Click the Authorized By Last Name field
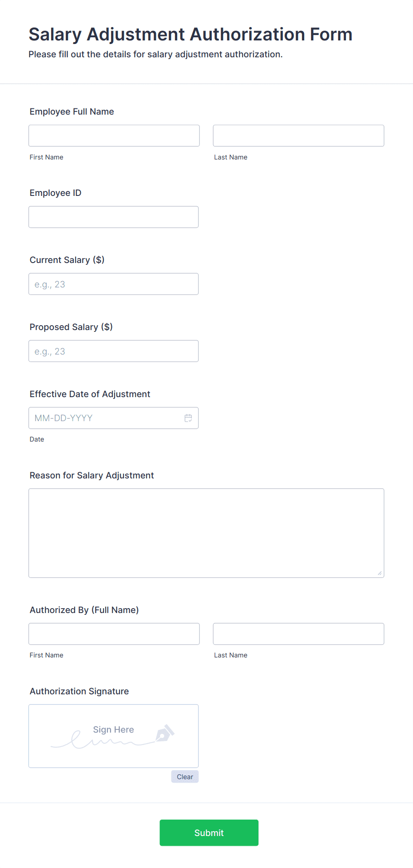Screen dimensions: 413x868 298,633
